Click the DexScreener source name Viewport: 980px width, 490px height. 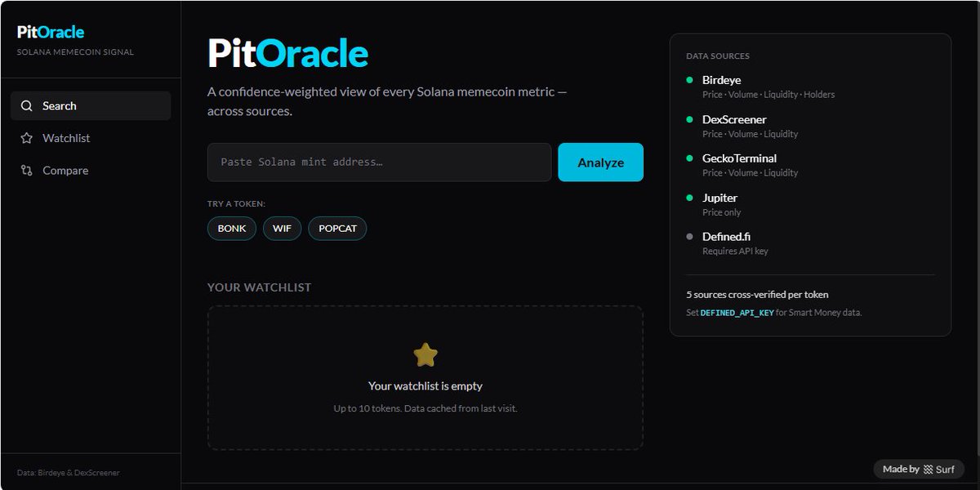[734, 119]
